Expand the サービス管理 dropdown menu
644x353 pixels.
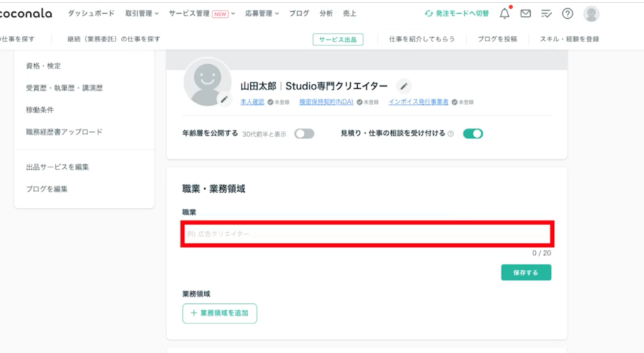(202, 14)
